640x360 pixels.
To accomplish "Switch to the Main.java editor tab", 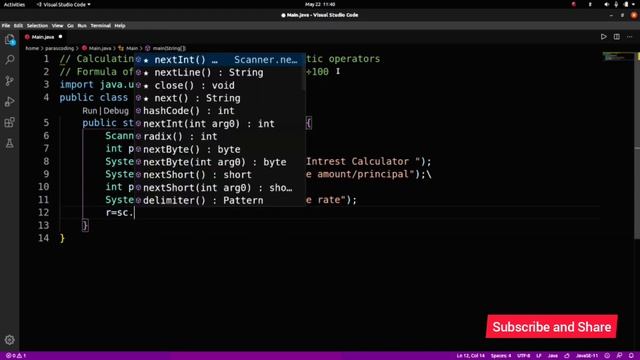I will point(43,37).
